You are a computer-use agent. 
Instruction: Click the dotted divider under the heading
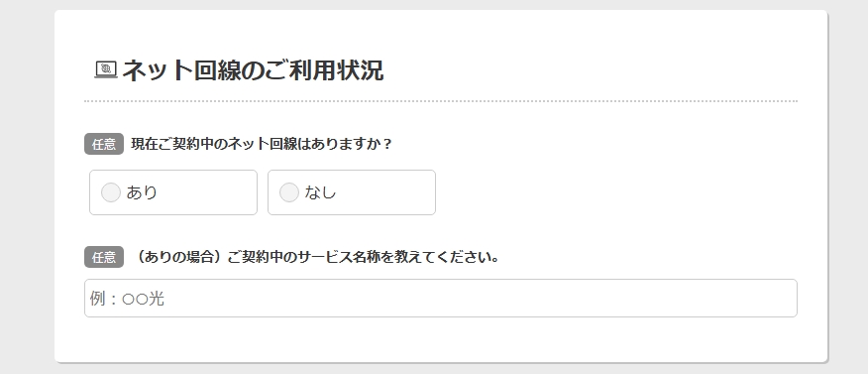[441, 101]
